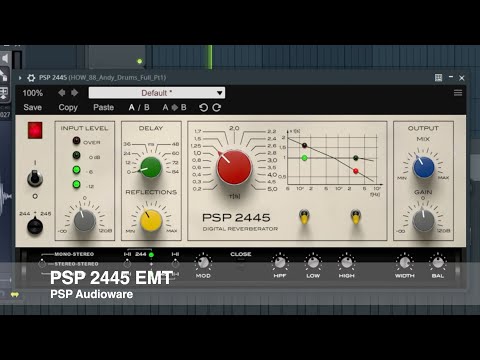
Task: Click the CLOSE panel label
Action: [241, 254]
